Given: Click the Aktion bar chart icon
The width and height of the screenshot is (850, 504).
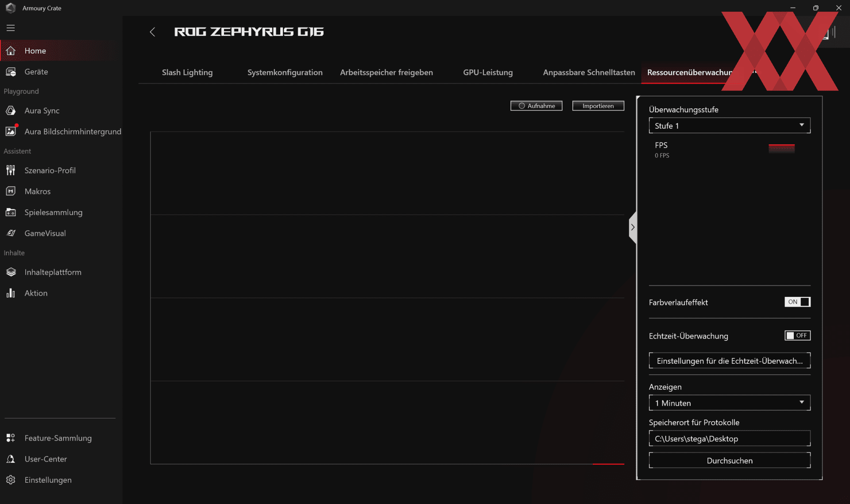Looking at the screenshot, I should [11, 293].
